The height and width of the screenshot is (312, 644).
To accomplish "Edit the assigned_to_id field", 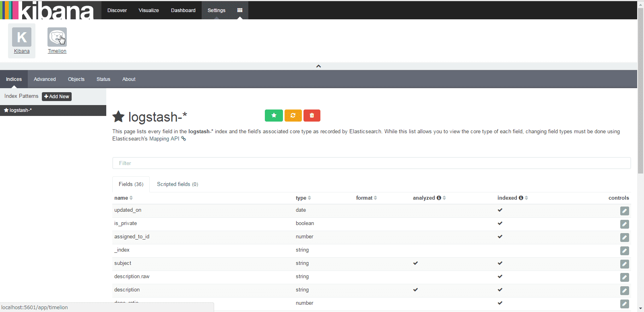I will pyautogui.click(x=625, y=238).
